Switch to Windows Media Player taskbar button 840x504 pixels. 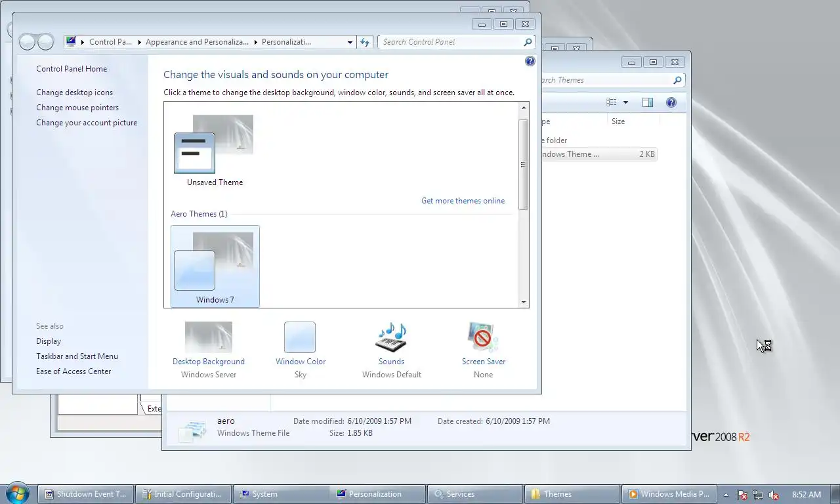(x=669, y=494)
